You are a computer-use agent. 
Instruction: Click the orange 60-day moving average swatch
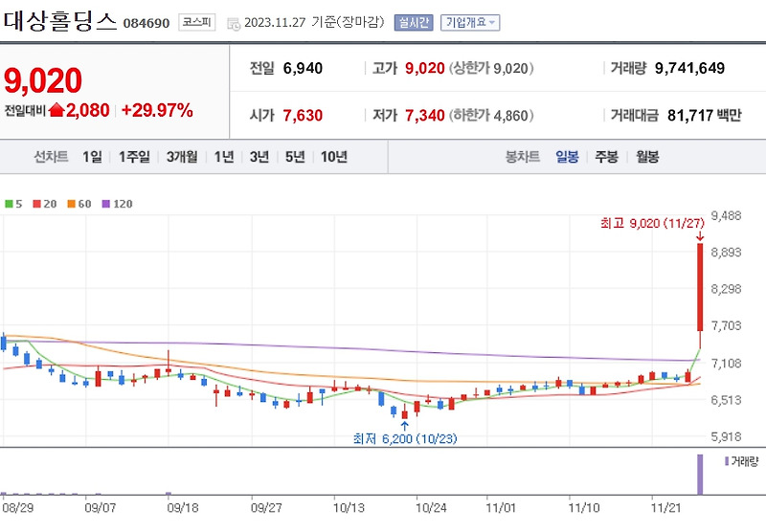point(71,204)
